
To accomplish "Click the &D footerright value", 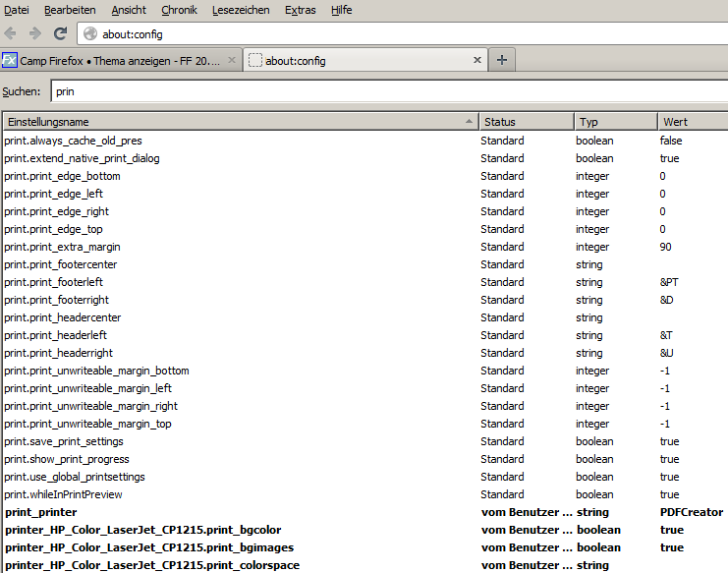I will point(666,300).
